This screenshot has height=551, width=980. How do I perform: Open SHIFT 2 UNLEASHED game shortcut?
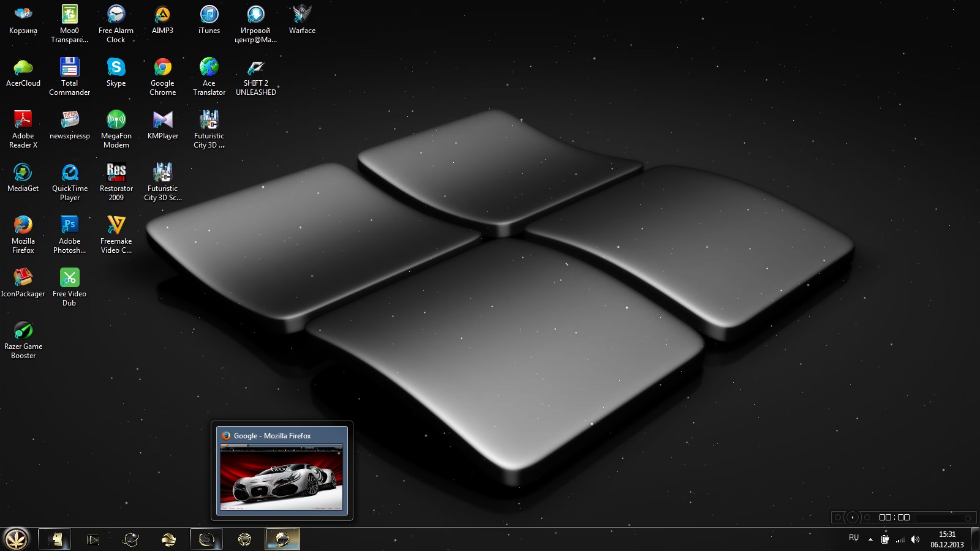[255, 77]
